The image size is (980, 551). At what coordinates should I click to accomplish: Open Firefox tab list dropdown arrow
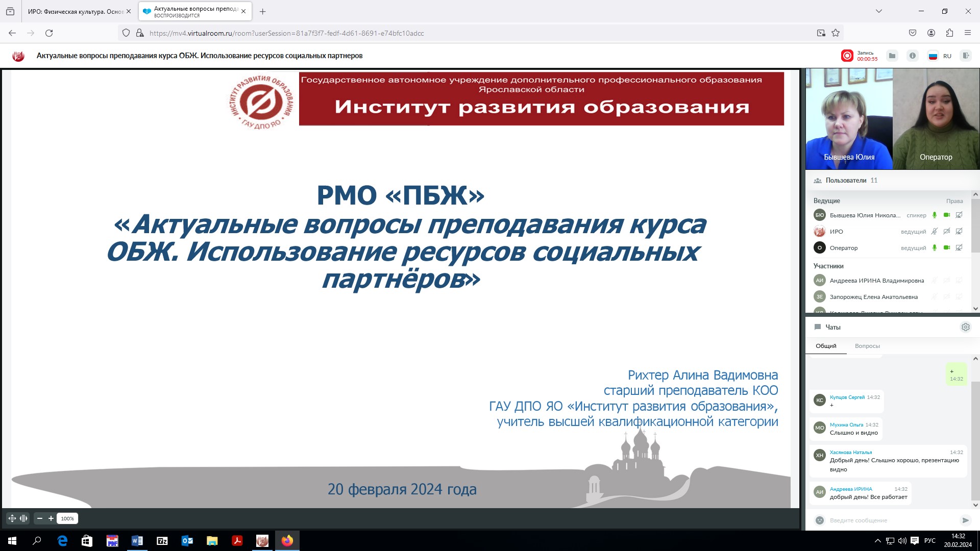(878, 11)
